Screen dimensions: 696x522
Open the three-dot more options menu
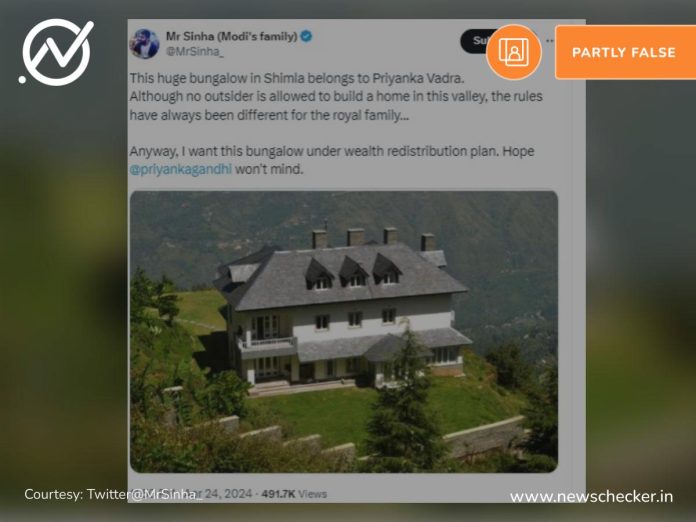550,41
